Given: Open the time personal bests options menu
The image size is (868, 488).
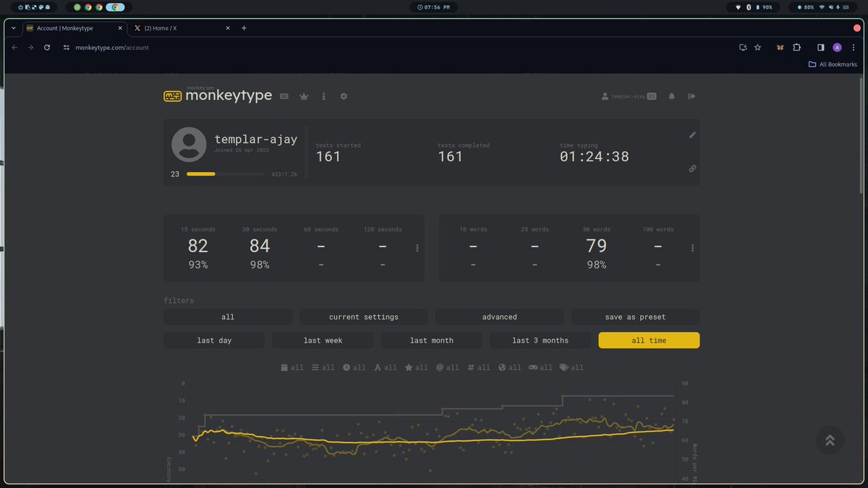Looking at the screenshot, I should point(417,248).
